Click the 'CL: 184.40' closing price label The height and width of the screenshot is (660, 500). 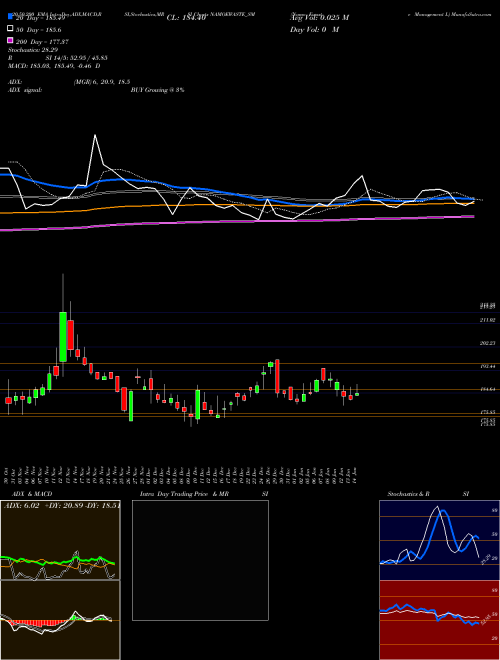pyautogui.click(x=186, y=18)
